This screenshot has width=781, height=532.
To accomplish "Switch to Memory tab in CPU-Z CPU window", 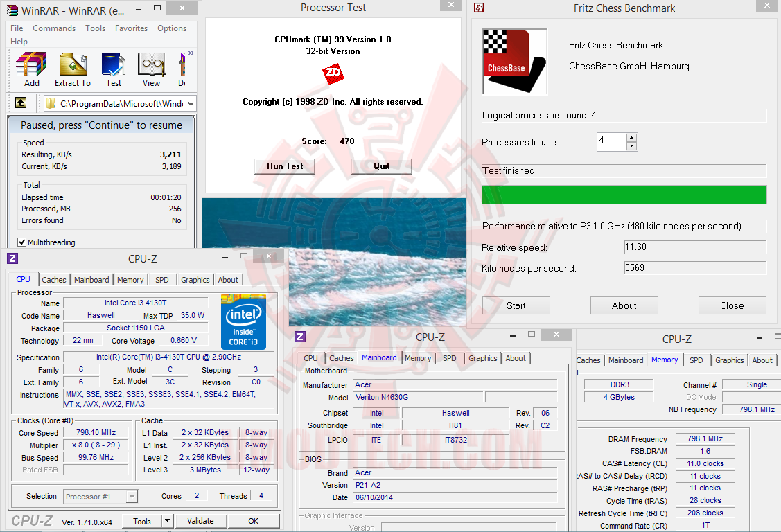I will (130, 280).
